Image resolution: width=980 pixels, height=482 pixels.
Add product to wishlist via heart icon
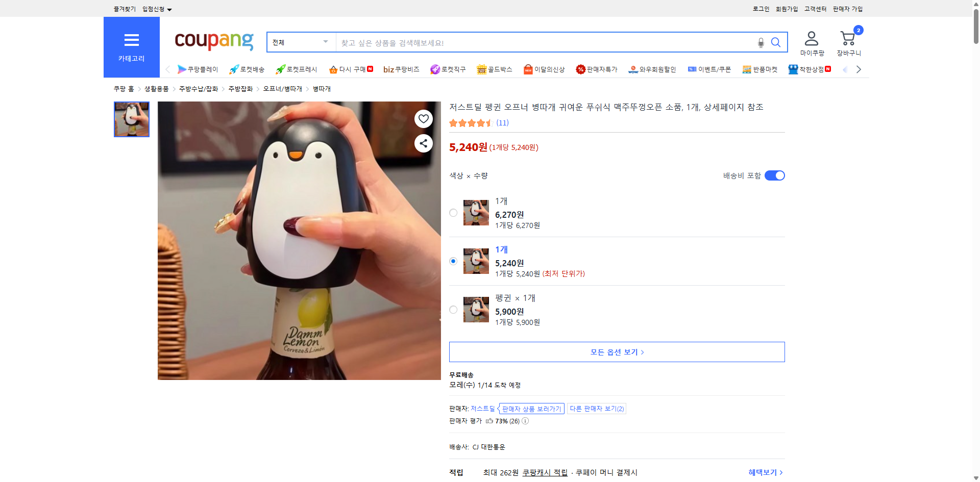click(x=423, y=118)
